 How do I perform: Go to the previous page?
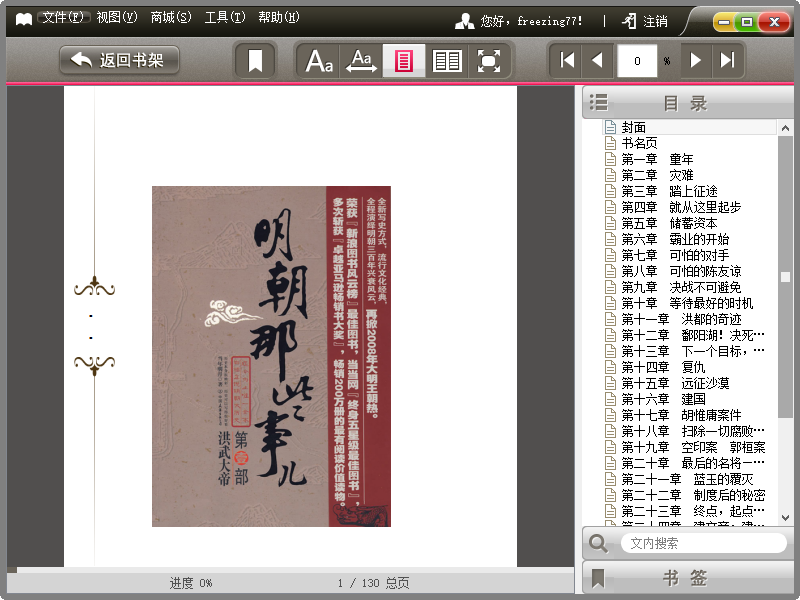coord(597,60)
